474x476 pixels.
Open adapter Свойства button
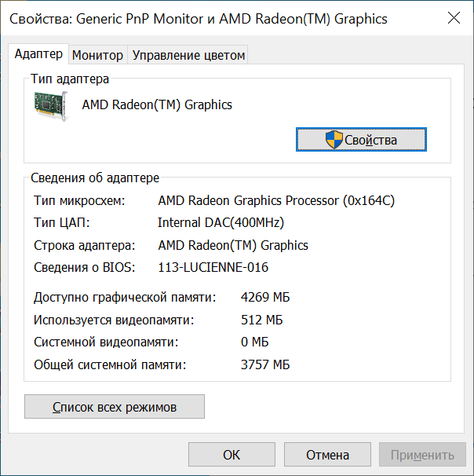click(x=361, y=140)
